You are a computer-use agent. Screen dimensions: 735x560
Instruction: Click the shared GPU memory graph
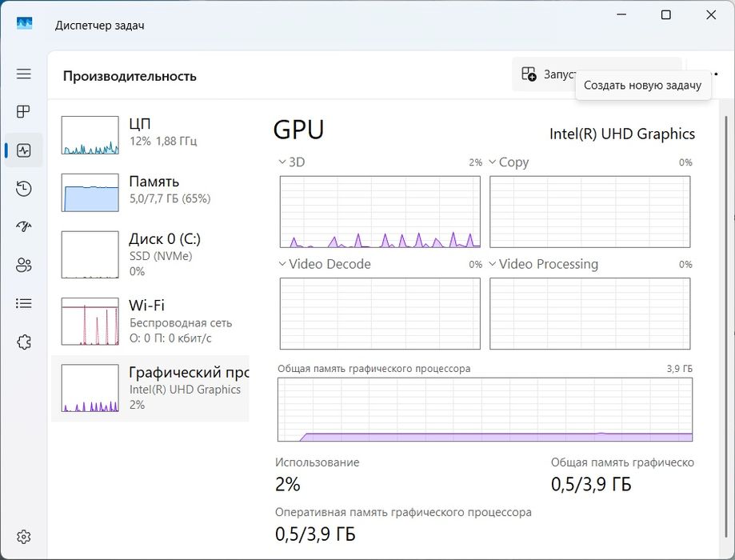click(485, 410)
